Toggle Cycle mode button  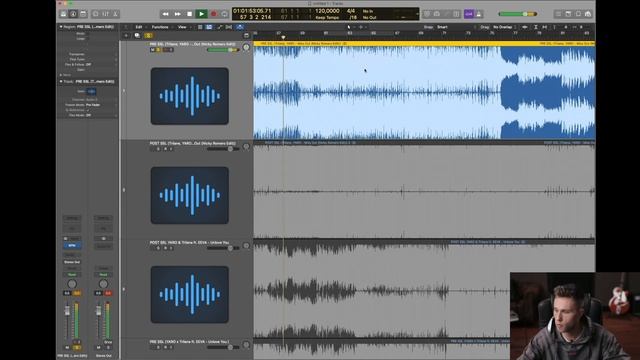[x=224, y=14]
